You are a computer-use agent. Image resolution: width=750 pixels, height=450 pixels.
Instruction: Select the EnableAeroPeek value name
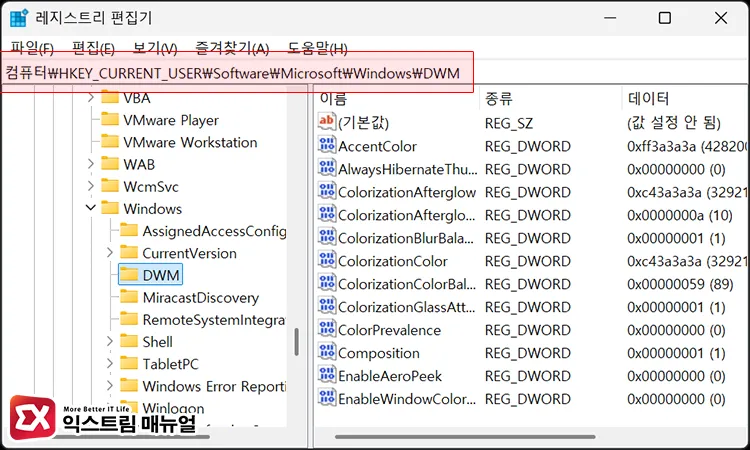click(390, 376)
